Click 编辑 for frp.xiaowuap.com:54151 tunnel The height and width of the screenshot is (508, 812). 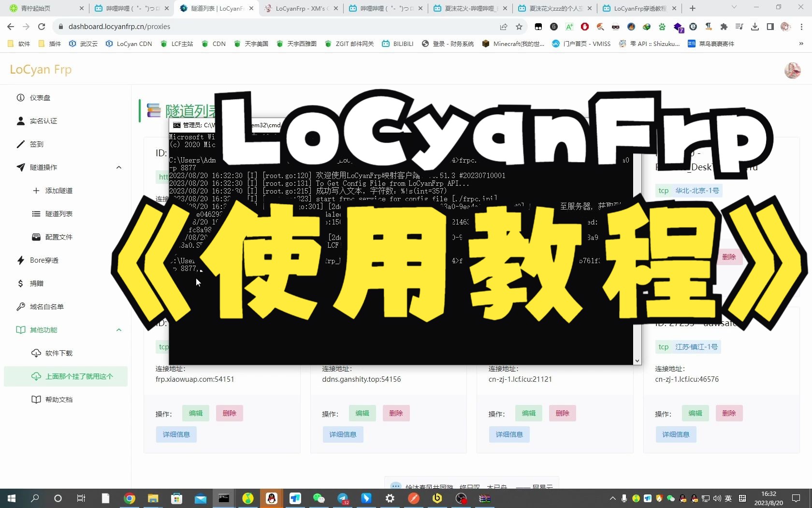coord(196,413)
